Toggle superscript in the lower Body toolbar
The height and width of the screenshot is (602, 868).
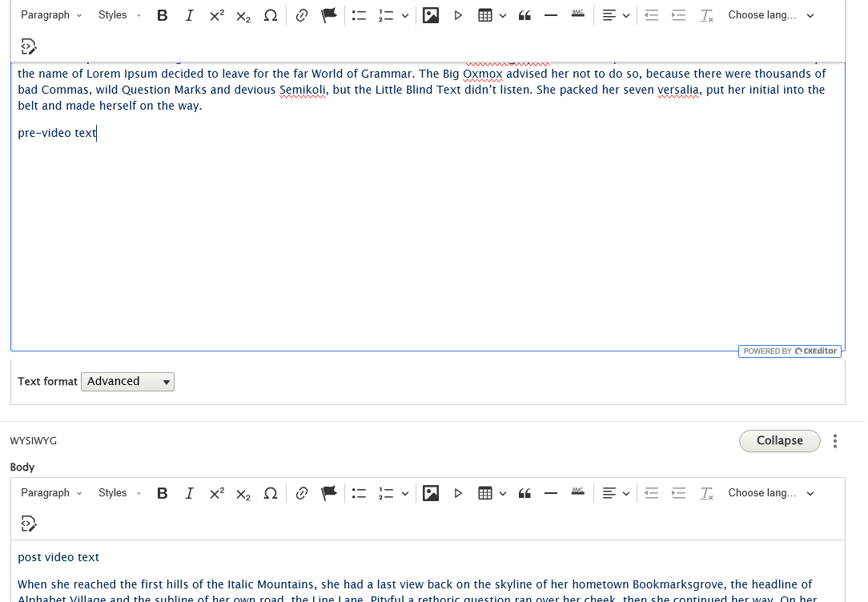coord(216,493)
